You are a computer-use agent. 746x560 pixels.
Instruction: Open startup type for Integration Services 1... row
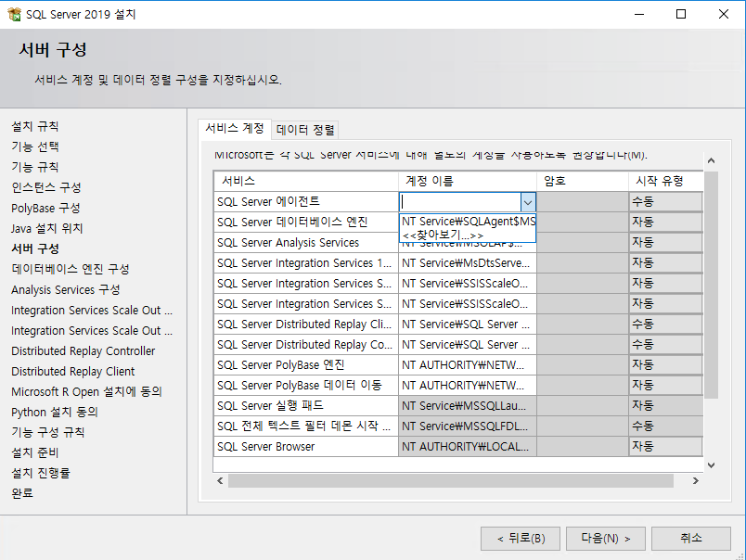(x=665, y=263)
